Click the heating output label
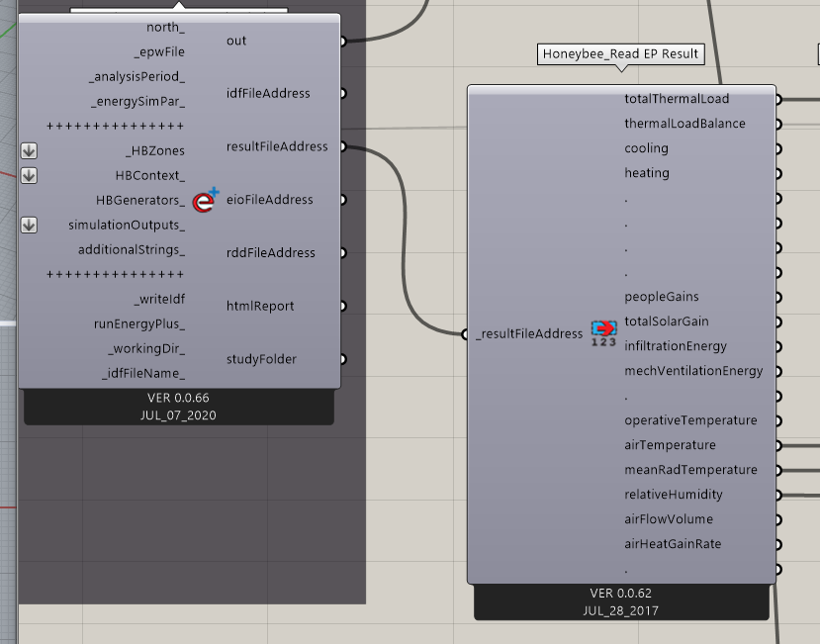The image size is (820, 644). (x=647, y=173)
